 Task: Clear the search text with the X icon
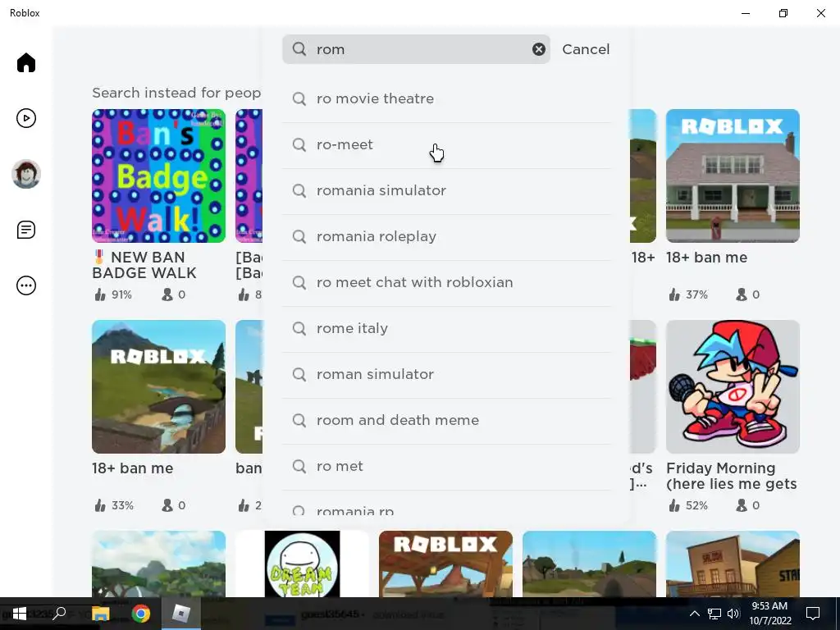tap(538, 49)
